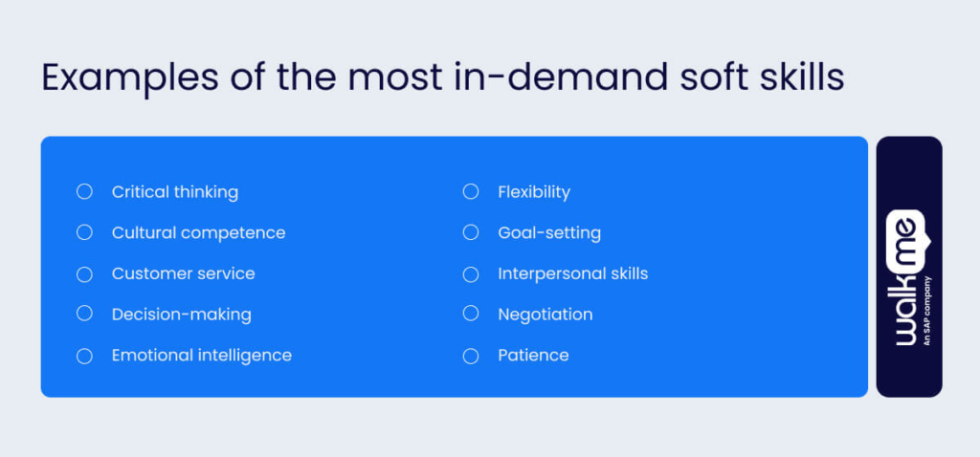Viewport: 980px width, 457px height.
Task: Select the Critical thinking radio circle
Action: click(x=84, y=192)
